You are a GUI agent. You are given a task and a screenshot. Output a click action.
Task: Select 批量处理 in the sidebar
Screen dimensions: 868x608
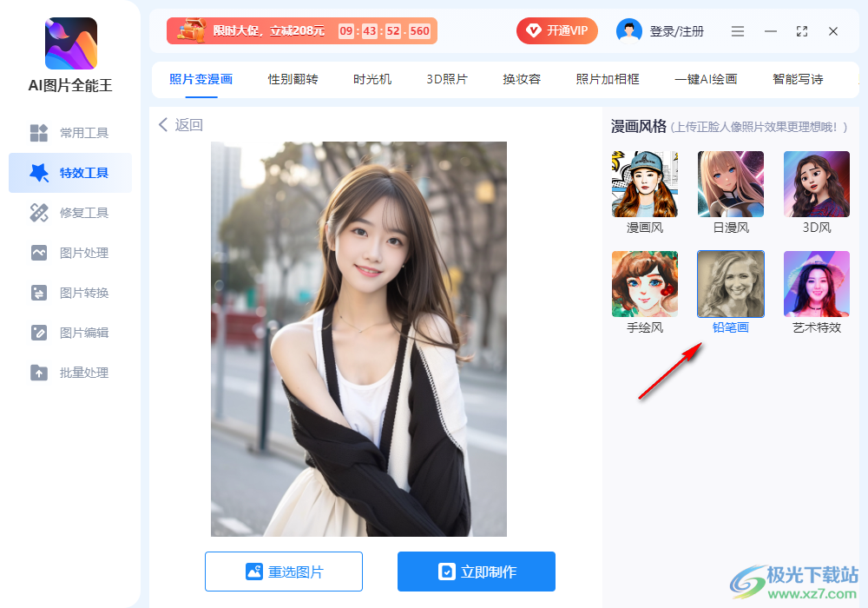point(69,373)
